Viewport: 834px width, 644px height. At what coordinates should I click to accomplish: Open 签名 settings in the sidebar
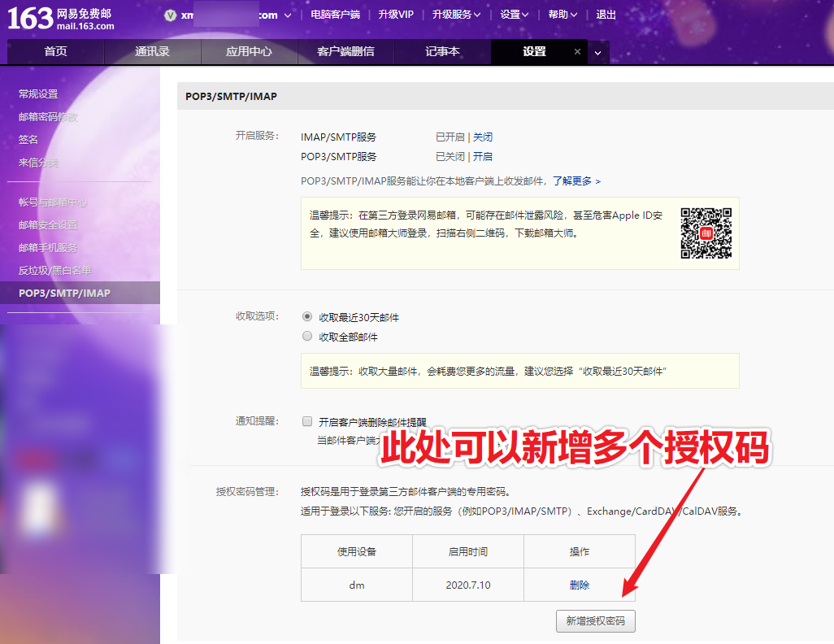coord(28,139)
